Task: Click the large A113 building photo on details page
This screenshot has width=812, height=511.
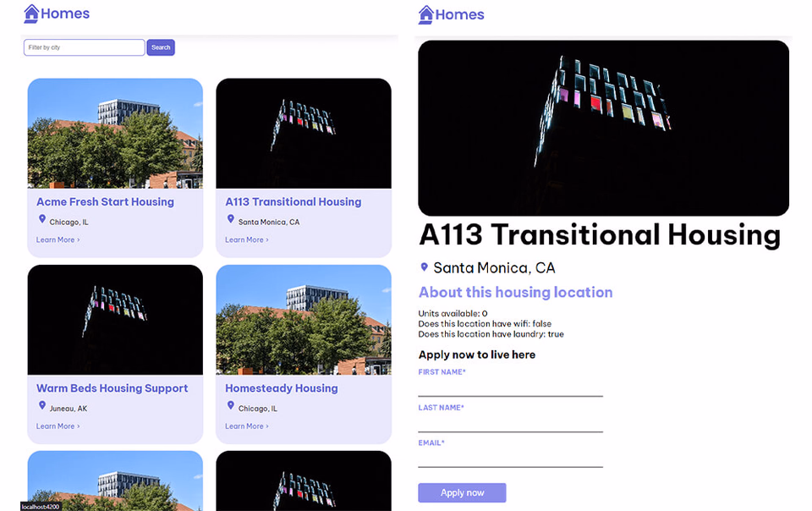Action: tap(603, 128)
